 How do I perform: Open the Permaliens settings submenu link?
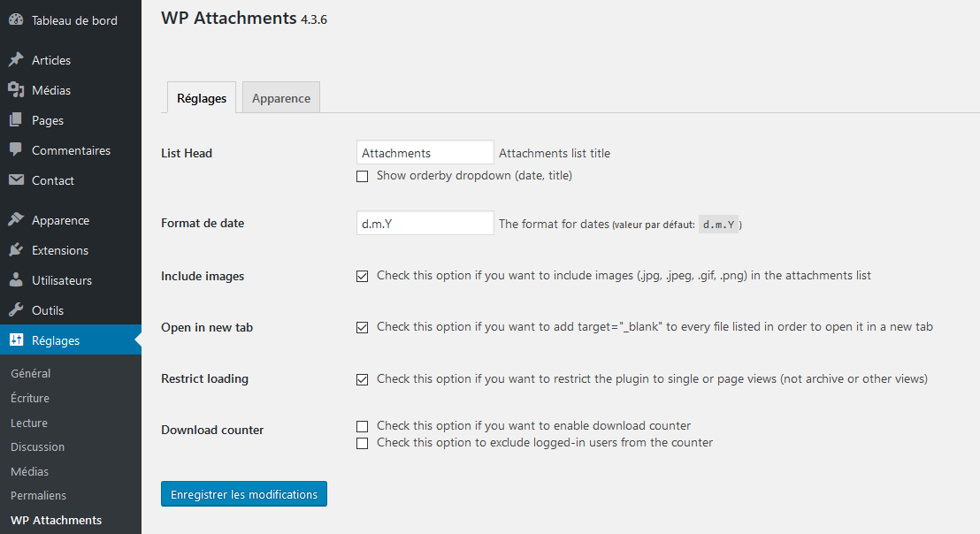coord(38,495)
